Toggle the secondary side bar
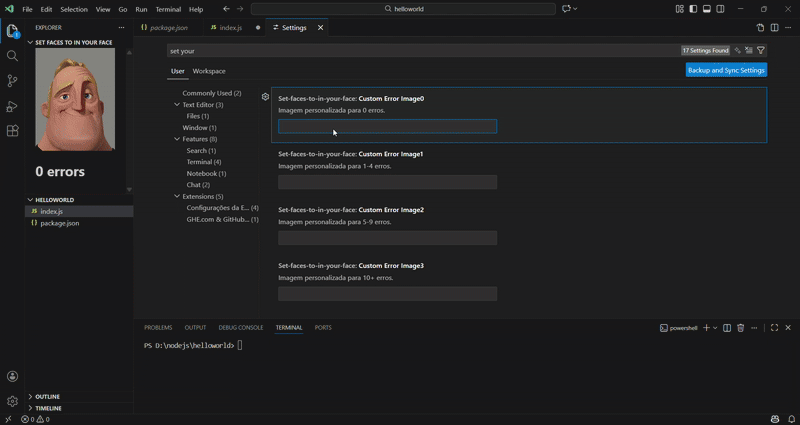The height and width of the screenshot is (425, 800). click(720, 9)
